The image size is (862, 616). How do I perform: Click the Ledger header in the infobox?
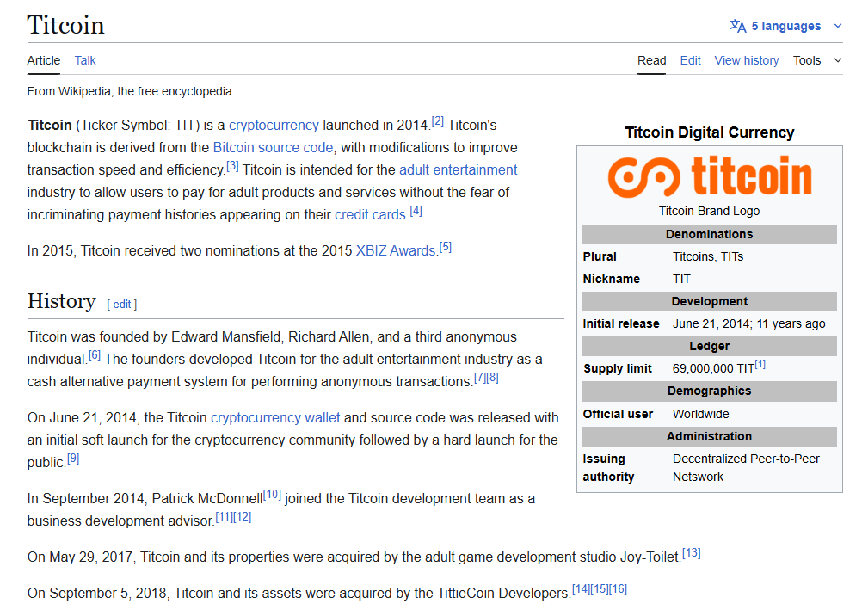click(x=709, y=347)
